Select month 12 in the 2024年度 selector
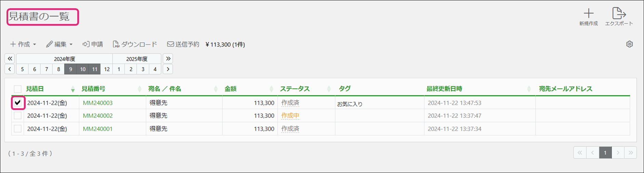Image resolution: width=644 pixels, height=173 pixels. click(107, 69)
